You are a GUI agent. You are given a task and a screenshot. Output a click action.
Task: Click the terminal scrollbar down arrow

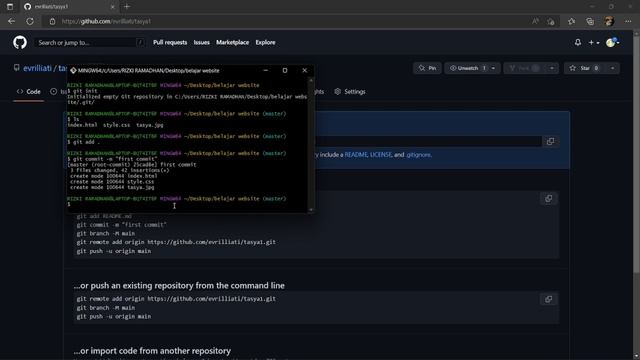(x=311, y=210)
